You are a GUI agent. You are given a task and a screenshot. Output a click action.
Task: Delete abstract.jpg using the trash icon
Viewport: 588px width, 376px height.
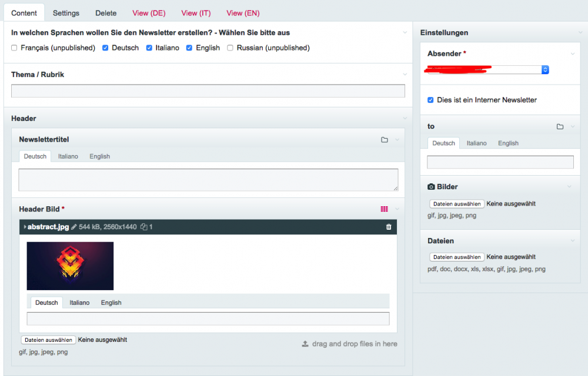(x=389, y=227)
